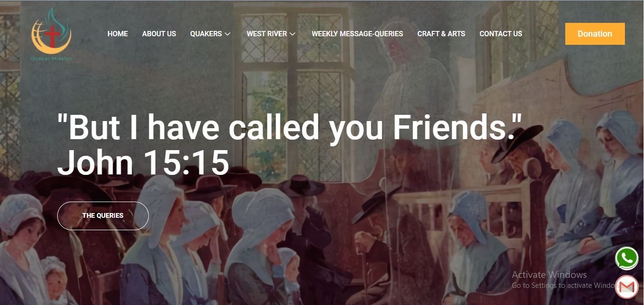Click the "But I have called you Friends" heading
The image size is (644, 305).
click(x=290, y=127)
